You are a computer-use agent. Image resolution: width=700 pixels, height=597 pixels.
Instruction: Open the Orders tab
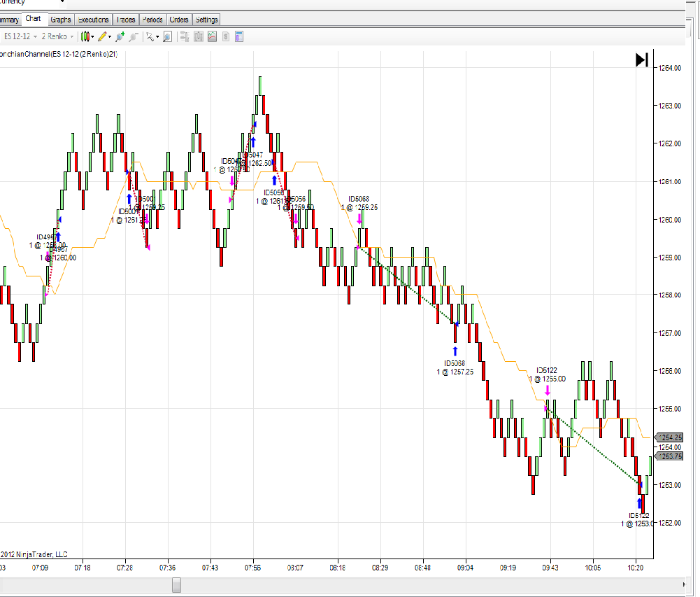tap(179, 20)
